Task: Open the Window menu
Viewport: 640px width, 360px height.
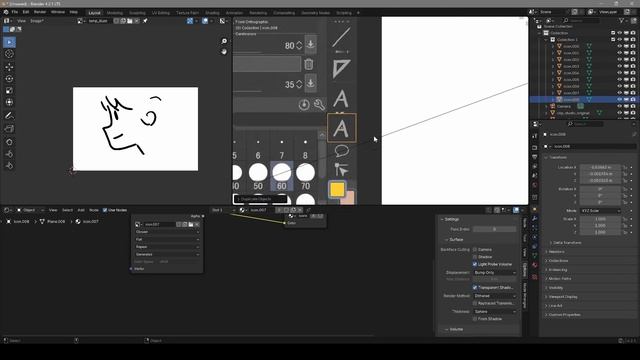Action: click(x=58, y=12)
